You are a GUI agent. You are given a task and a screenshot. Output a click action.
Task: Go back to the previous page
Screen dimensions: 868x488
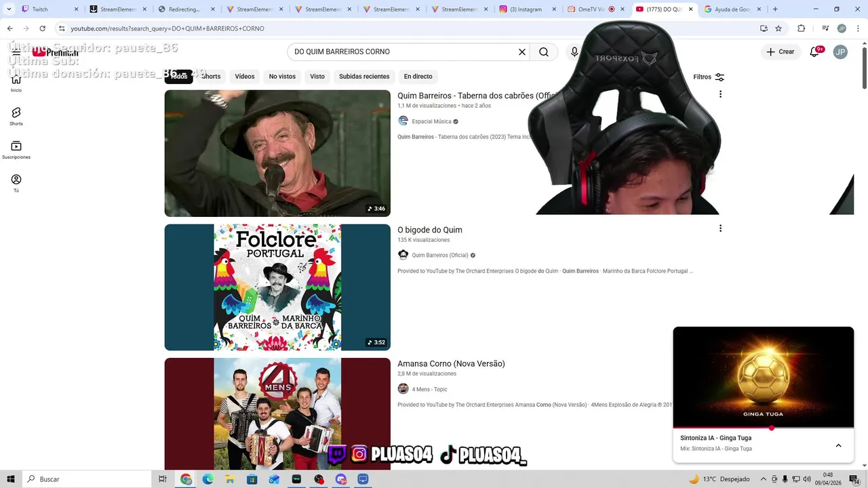click(9, 28)
